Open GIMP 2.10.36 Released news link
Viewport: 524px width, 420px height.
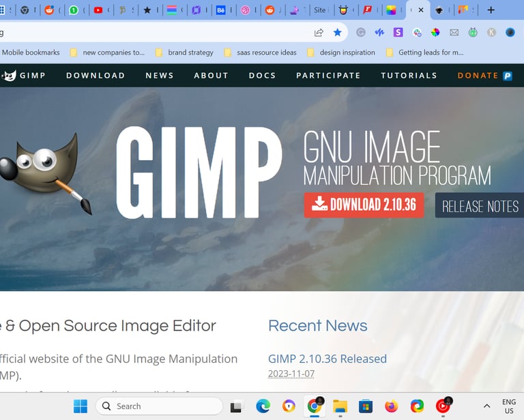pyautogui.click(x=327, y=359)
